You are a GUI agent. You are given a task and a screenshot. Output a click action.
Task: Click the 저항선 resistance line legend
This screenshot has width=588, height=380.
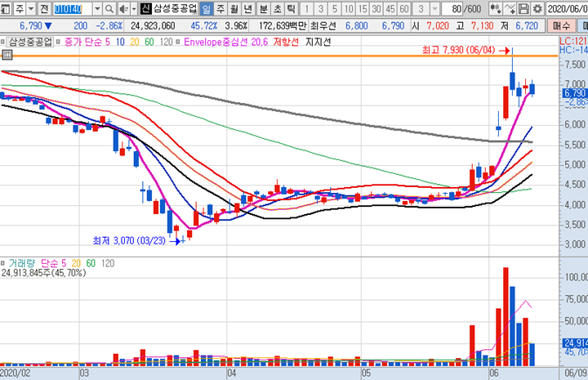286,42
